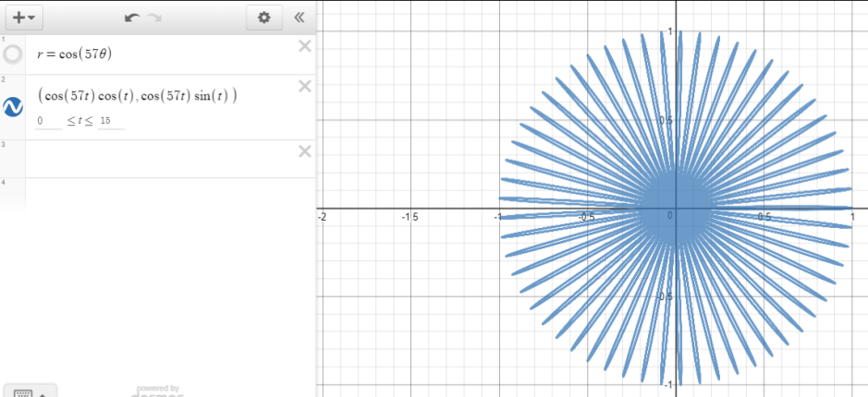This screenshot has height=397, width=868.
Task: Click the parametric equation text in row 2
Action: click(137, 96)
